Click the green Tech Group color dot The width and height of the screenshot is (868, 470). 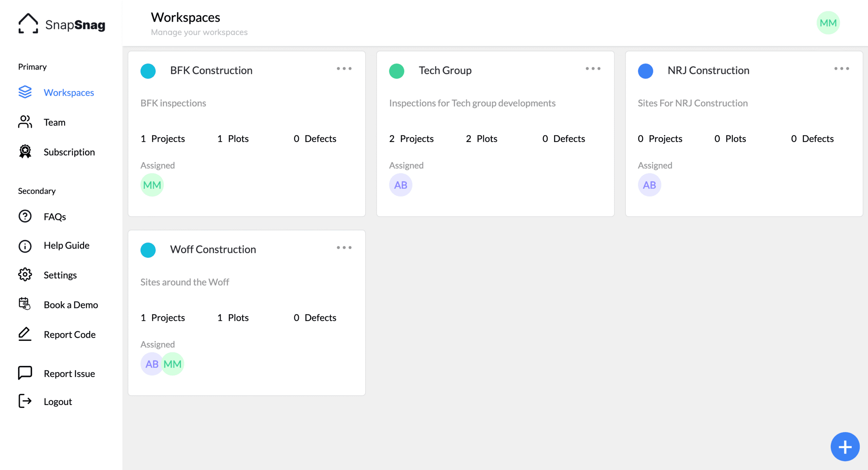click(x=396, y=71)
